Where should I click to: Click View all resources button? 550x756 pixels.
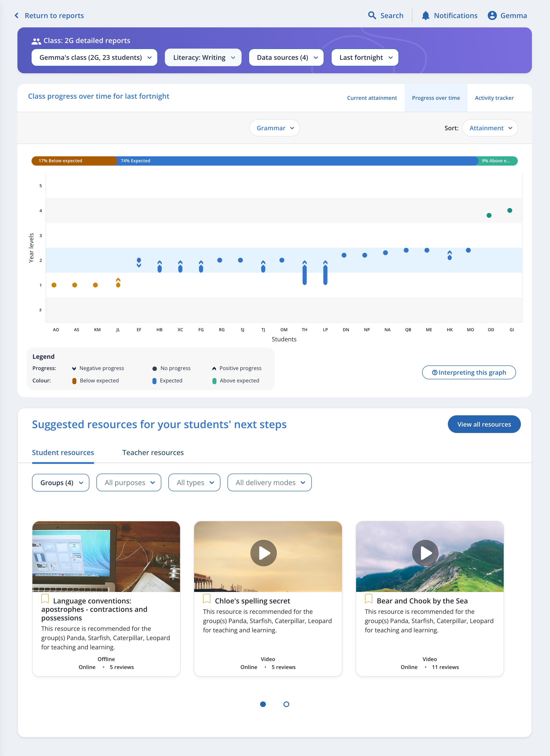[484, 424]
